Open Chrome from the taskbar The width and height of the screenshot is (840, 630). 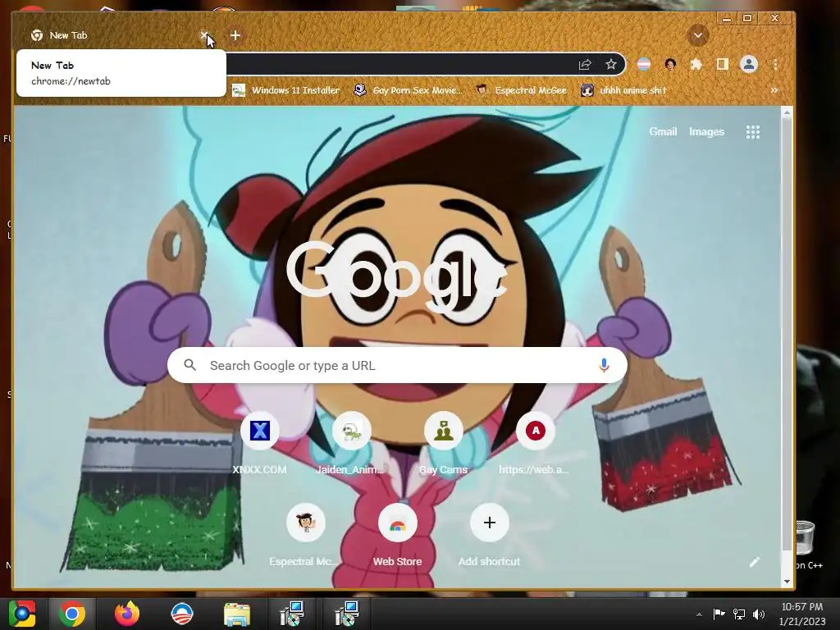[72, 614]
